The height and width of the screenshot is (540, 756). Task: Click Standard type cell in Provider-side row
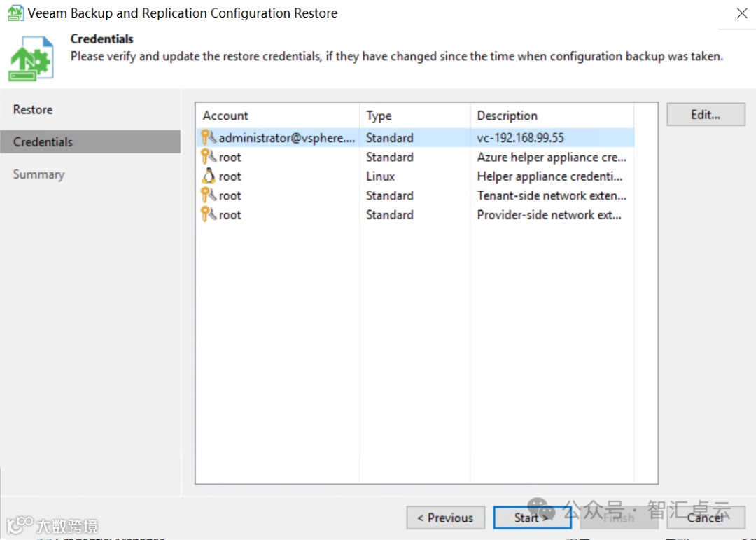pos(390,215)
